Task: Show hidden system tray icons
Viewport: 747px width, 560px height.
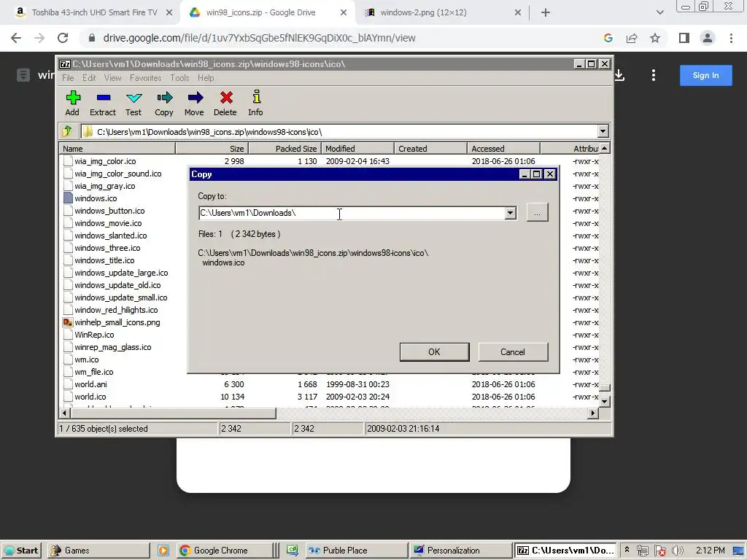Action: [627, 550]
